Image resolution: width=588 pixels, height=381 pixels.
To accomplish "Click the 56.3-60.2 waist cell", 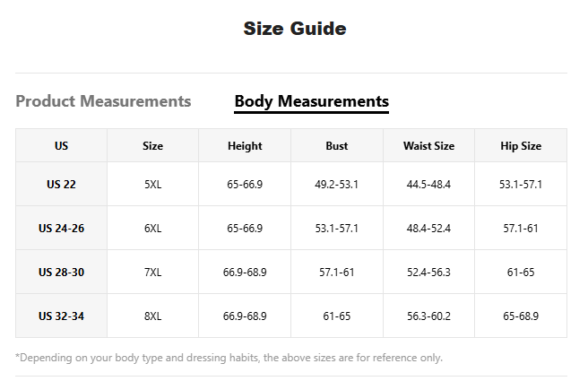I will click(x=428, y=316).
